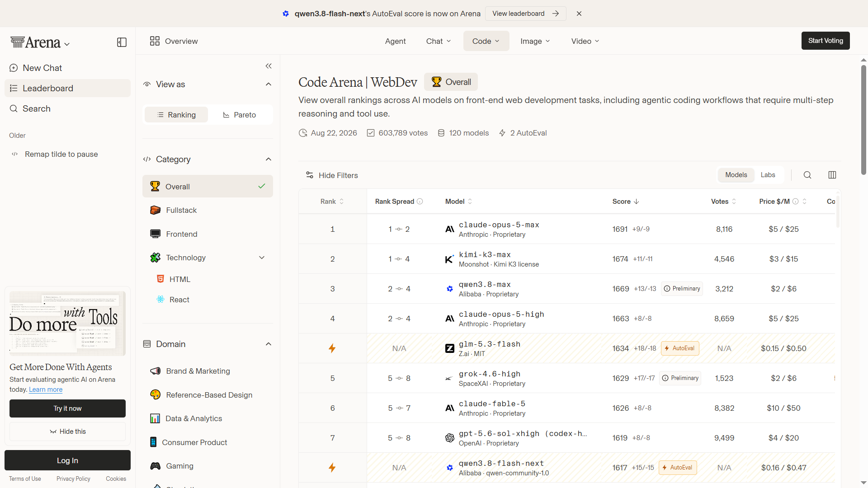Viewport: 868px width, 488px height.
Task: Click View leaderboard in the banner
Action: [526, 14]
